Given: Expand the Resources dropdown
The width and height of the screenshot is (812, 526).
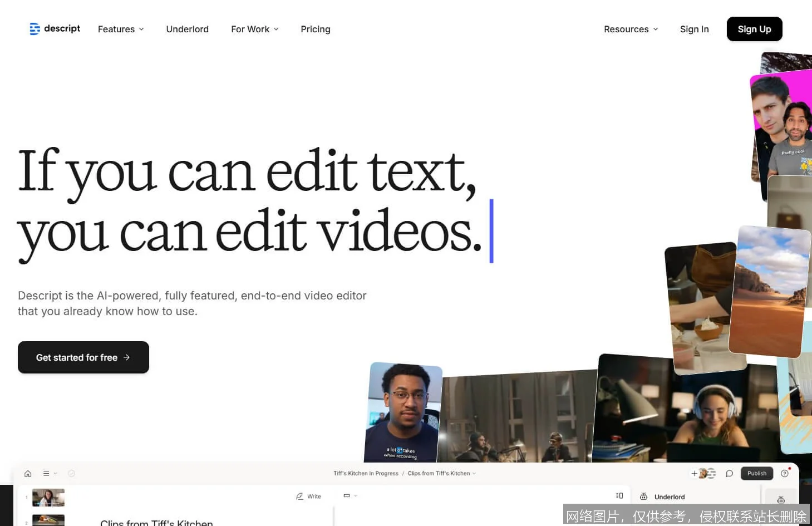Looking at the screenshot, I should [x=631, y=29].
